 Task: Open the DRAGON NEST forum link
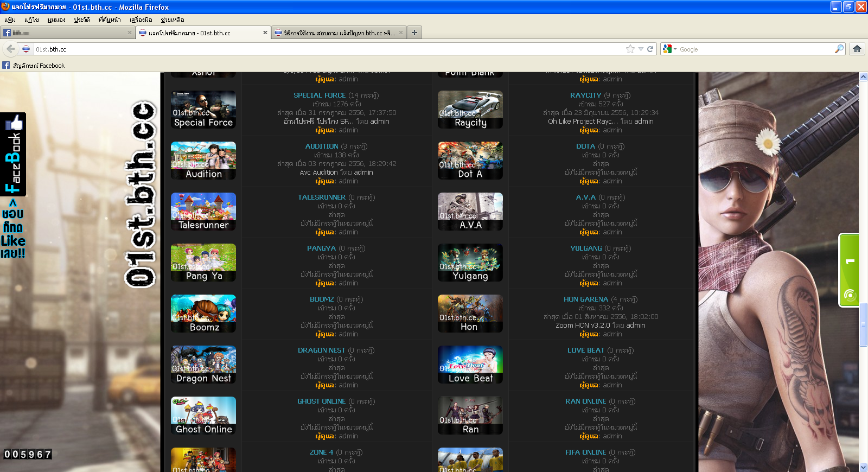321,350
